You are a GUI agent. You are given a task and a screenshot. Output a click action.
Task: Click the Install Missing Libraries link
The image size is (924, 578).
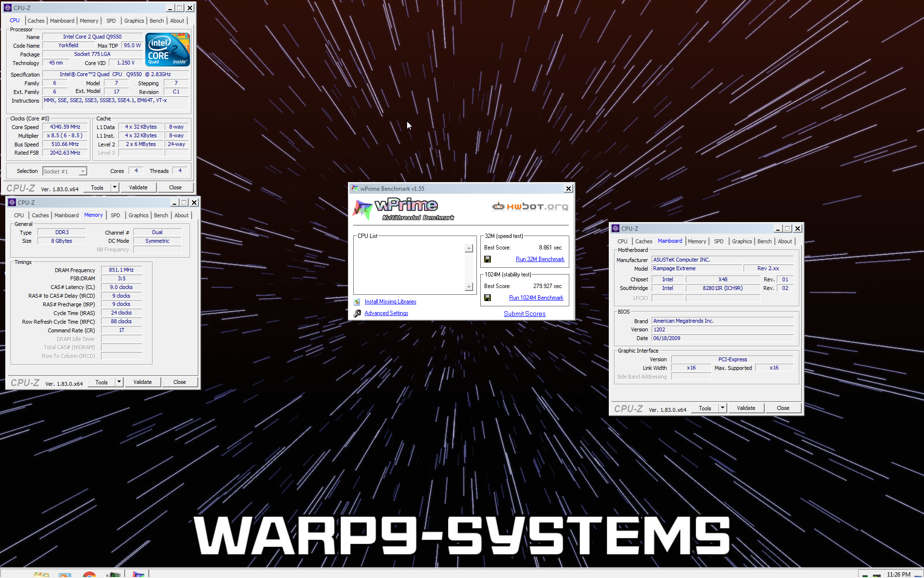390,302
